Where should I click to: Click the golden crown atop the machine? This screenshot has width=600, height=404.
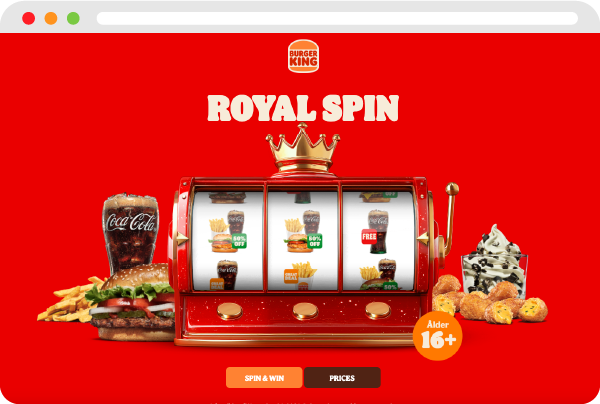303,148
